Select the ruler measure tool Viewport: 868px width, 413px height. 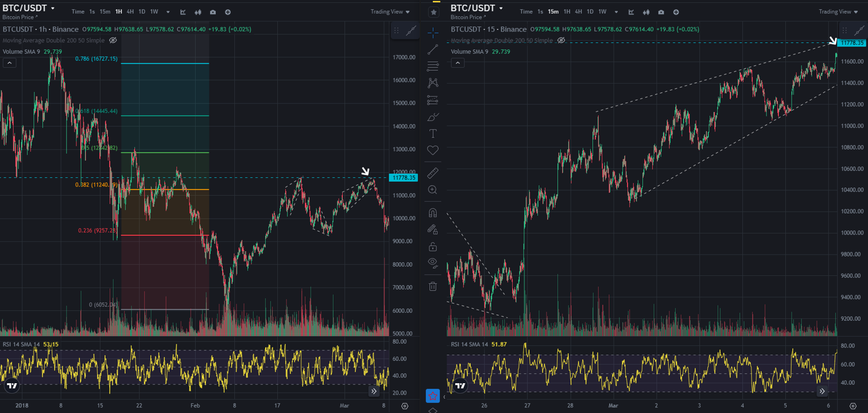(433, 172)
